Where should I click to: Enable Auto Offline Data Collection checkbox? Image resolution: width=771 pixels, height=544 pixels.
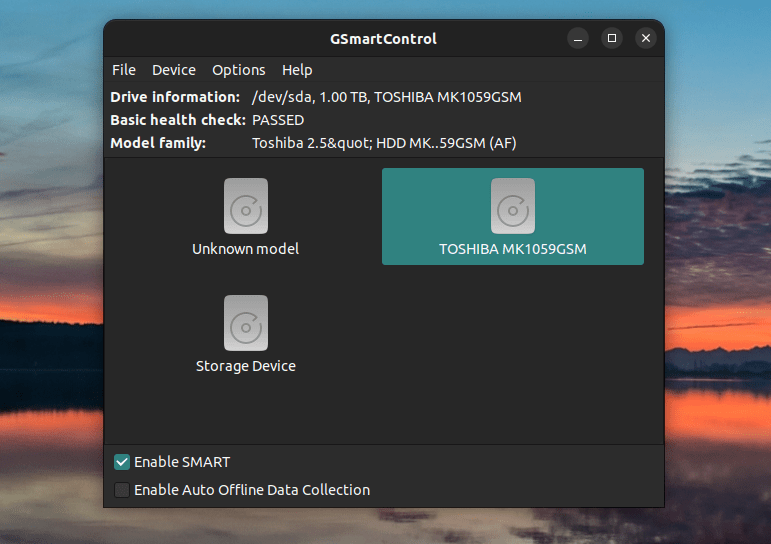(x=122, y=490)
